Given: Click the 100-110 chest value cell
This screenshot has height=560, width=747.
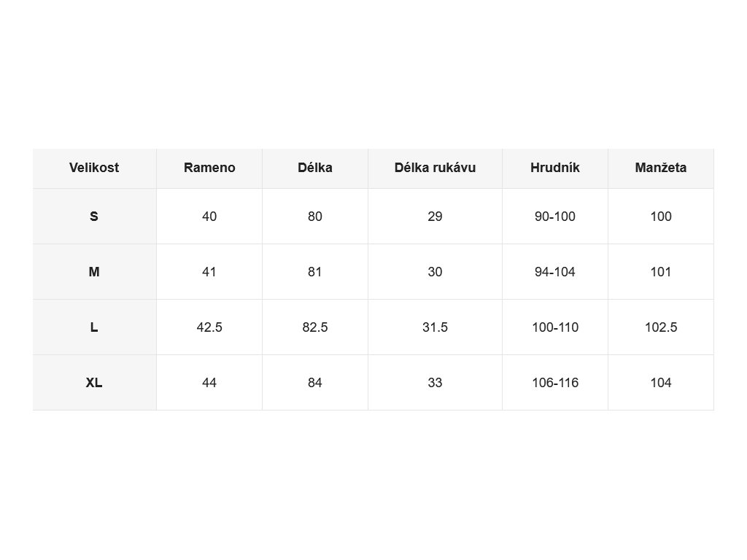Looking at the screenshot, I should (x=555, y=327).
